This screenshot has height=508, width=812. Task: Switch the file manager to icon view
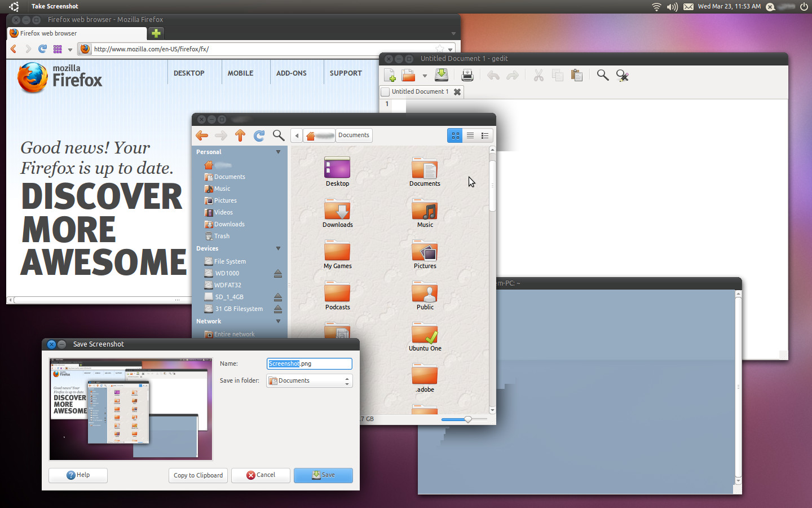455,135
